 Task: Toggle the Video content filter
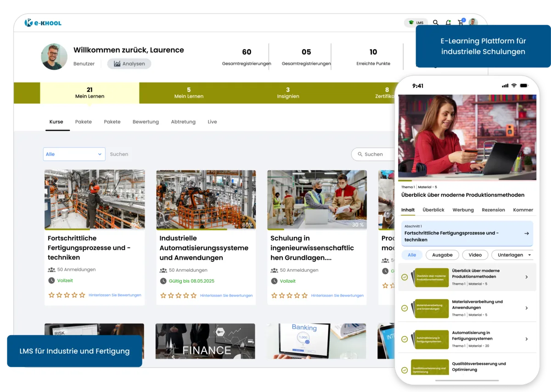(x=475, y=255)
